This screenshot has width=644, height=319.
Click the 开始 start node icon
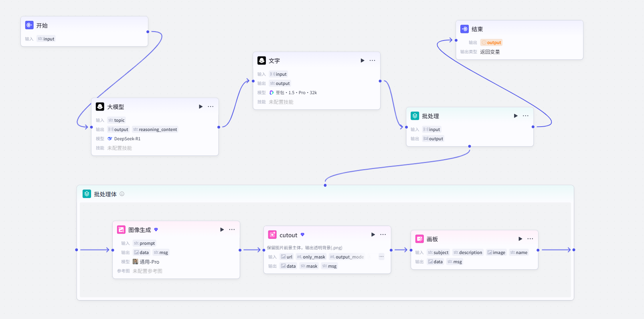tap(29, 25)
